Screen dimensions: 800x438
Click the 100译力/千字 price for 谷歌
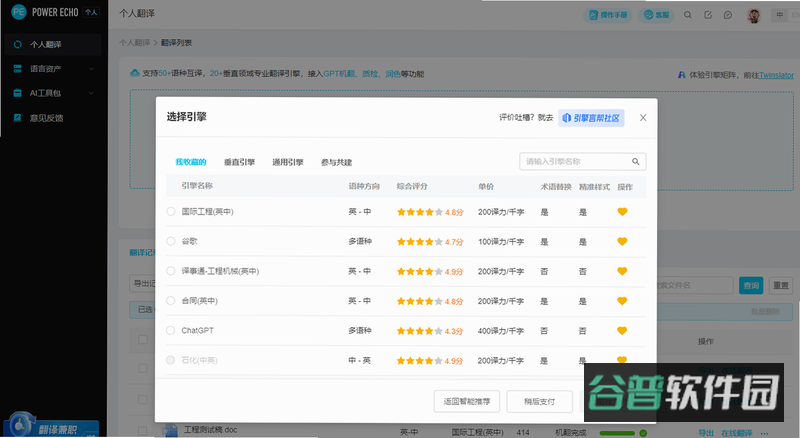tap(501, 241)
